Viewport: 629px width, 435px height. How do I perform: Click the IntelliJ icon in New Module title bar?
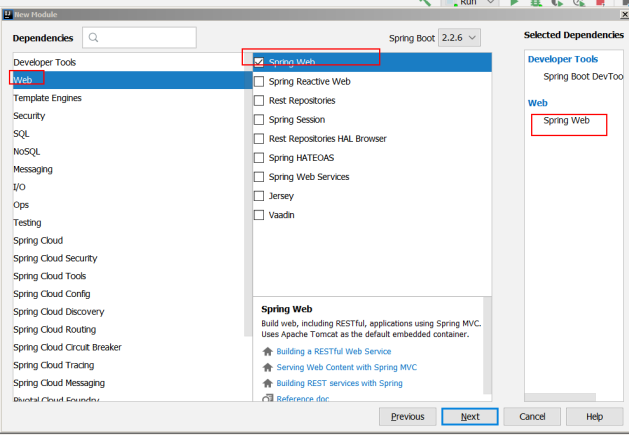click(x=8, y=14)
